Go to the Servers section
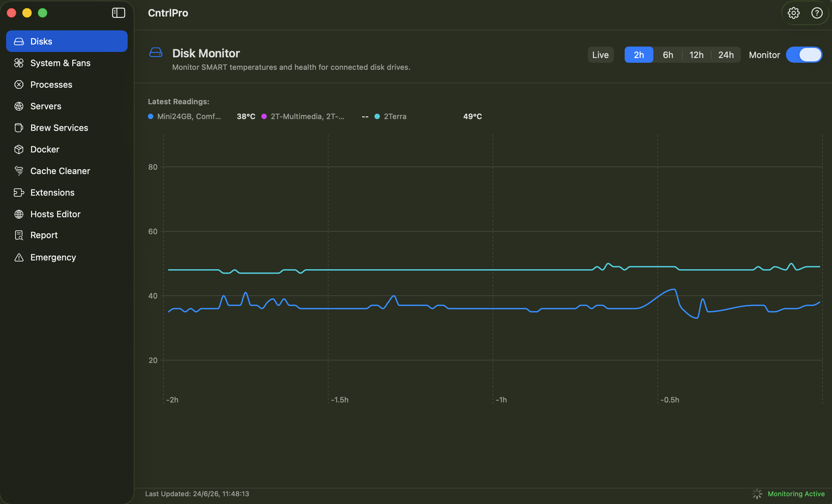832x504 pixels. (67, 106)
